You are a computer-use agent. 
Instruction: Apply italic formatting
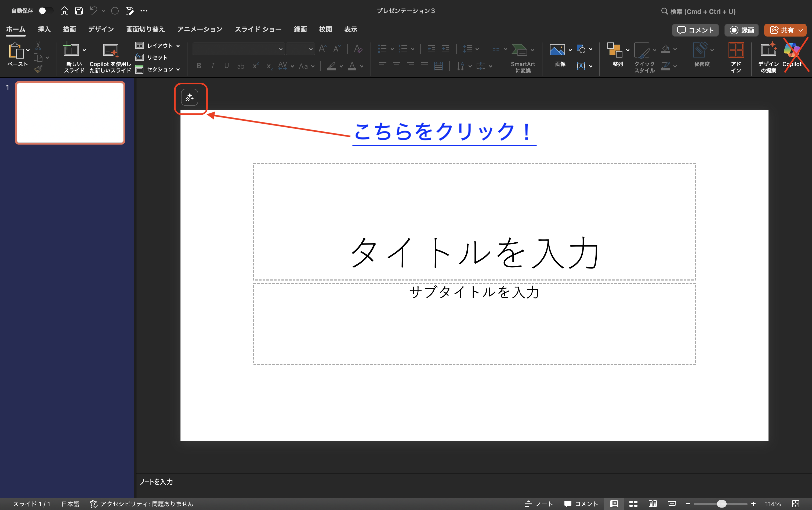(213, 66)
